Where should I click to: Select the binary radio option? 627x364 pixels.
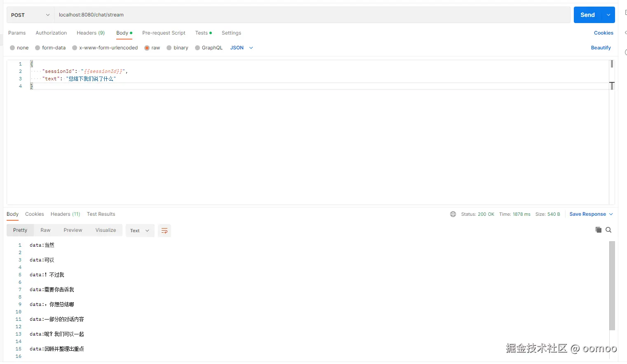click(169, 48)
